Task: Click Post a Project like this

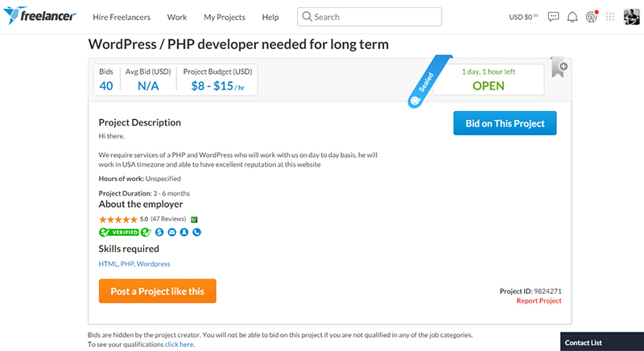Action: point(157,291)
